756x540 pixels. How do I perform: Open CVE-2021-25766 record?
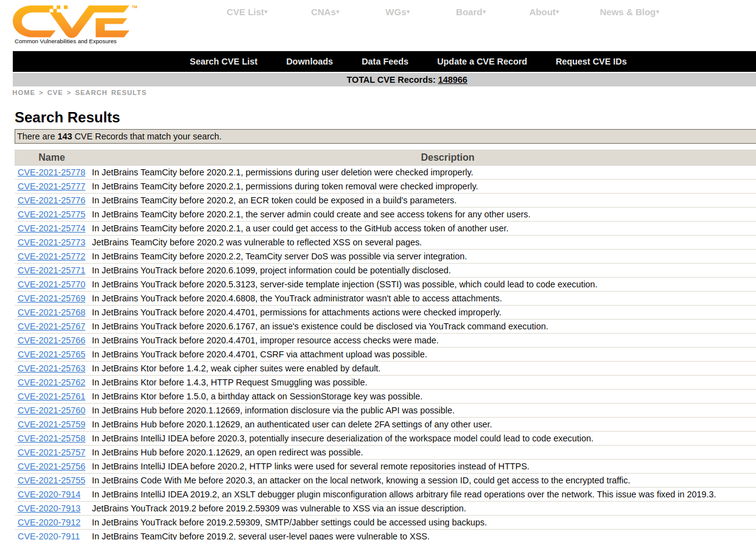pyautogui.click(x=52, y=340)
